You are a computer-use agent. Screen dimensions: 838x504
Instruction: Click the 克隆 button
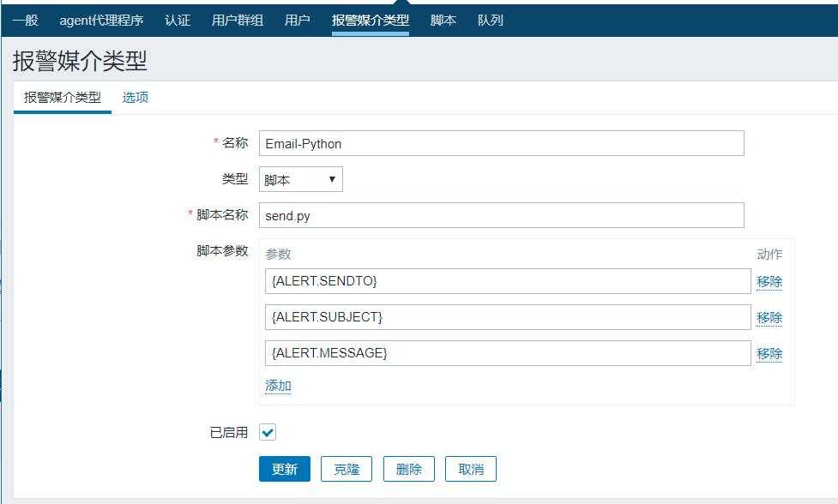[x=347, y=469]
